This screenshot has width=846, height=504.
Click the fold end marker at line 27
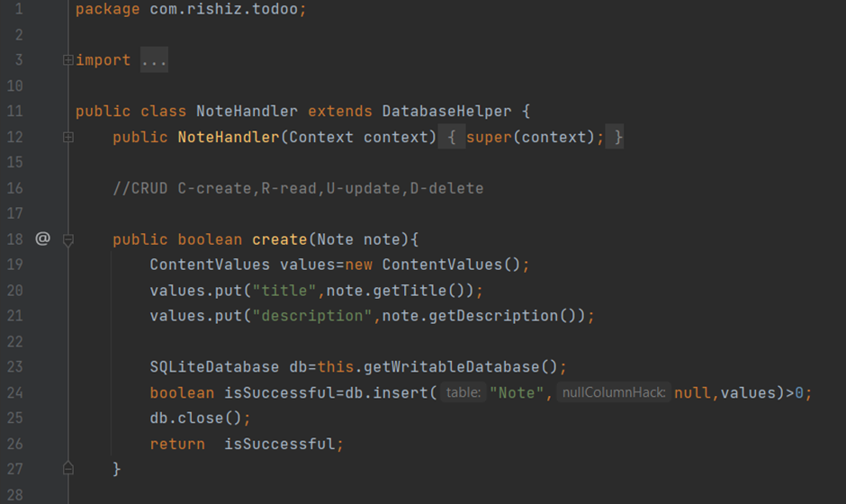[67, 468]
